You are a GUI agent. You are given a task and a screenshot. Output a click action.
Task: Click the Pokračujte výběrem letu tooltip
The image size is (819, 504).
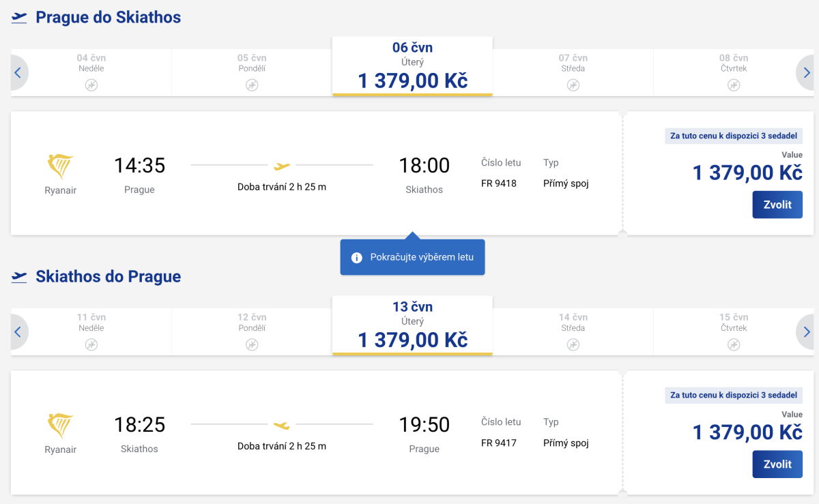[421, 257]
